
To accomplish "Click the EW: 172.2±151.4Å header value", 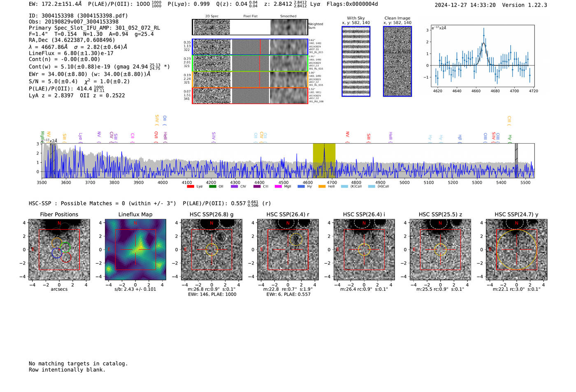I will coord(56,4).
